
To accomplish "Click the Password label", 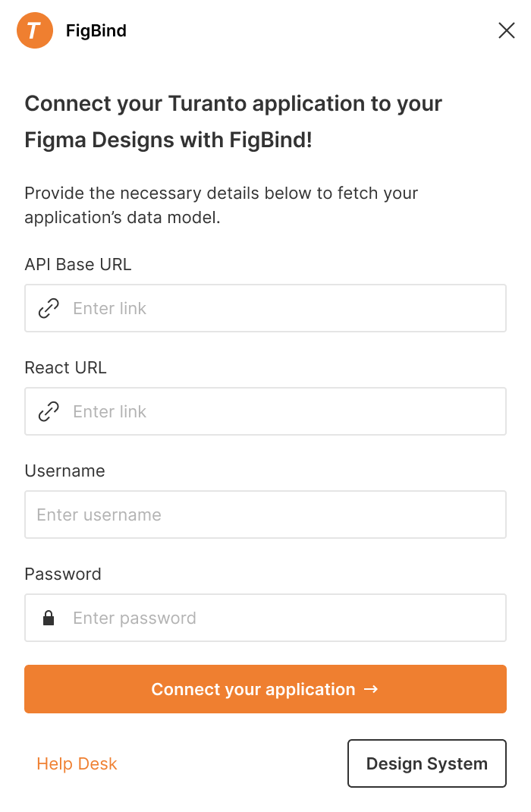I will click(63, 574).
